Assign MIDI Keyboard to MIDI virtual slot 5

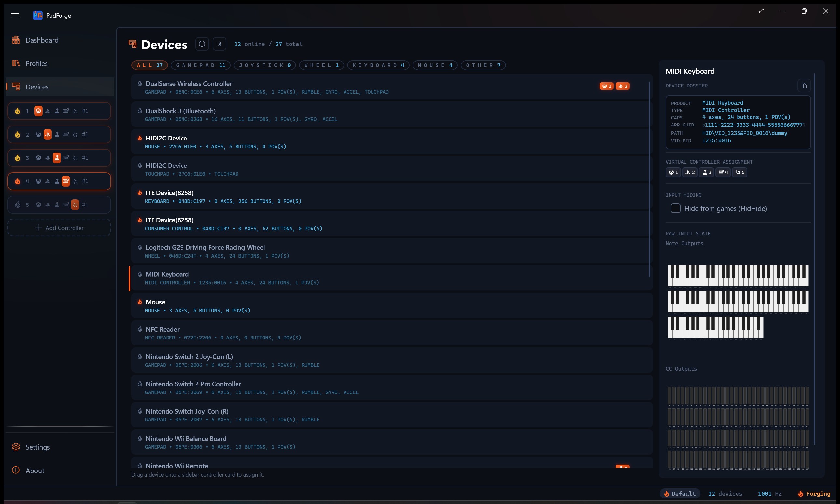tap(739, 172)
